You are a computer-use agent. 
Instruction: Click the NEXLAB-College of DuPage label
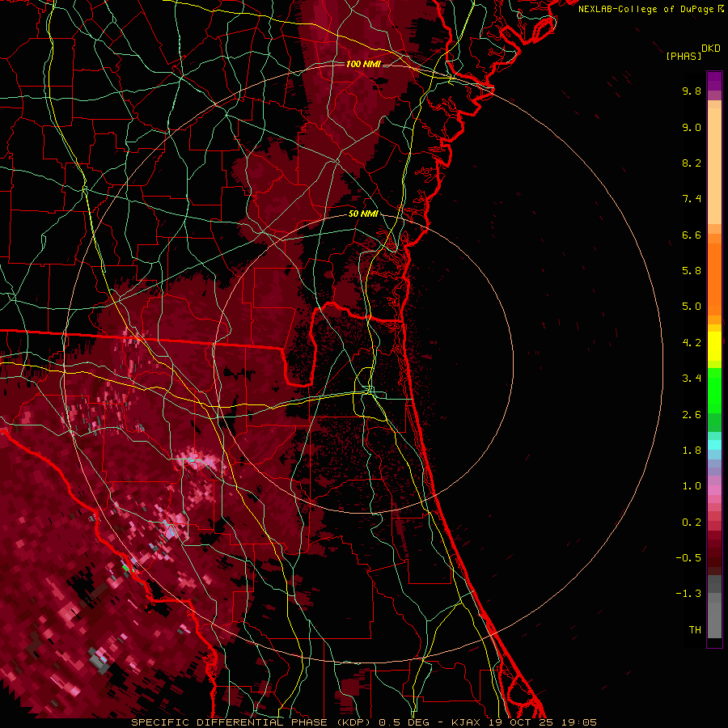[x=645, y=9]
